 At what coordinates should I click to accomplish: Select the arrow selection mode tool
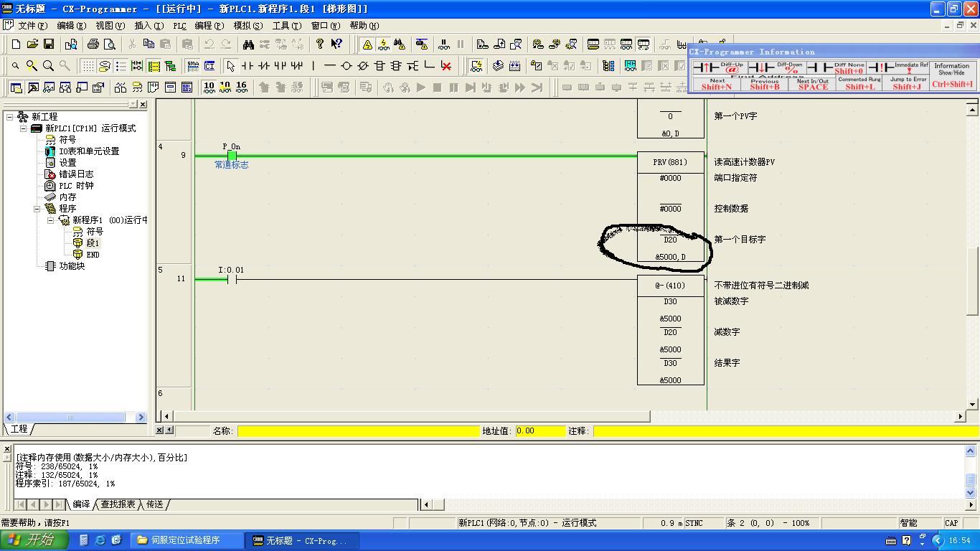tap(230, 66)
